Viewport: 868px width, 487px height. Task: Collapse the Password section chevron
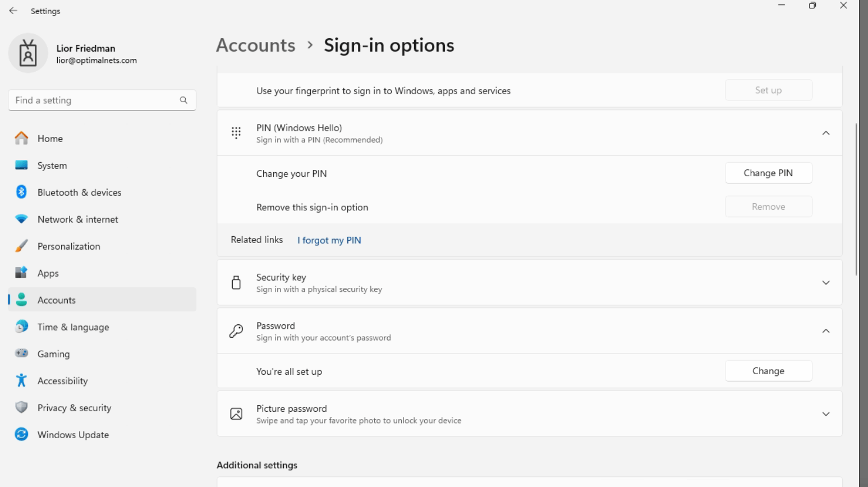[826, 331]
